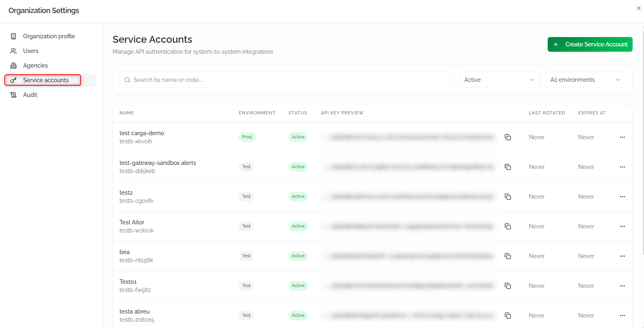
Task: Copy API key for testa abreu
Action: (508, 316)
